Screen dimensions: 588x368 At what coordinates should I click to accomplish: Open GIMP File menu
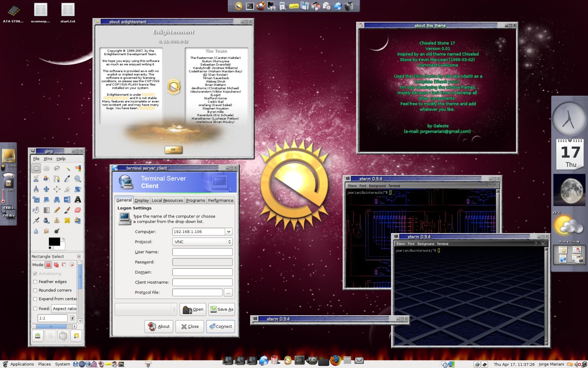point(36,159)
